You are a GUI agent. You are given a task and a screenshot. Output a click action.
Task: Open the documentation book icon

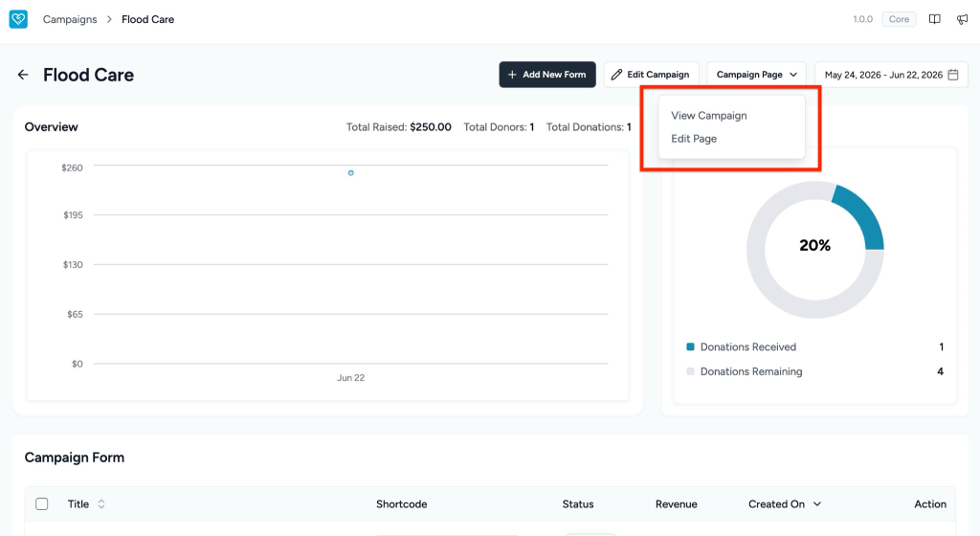pyautogui.click(x=934, y=19)
